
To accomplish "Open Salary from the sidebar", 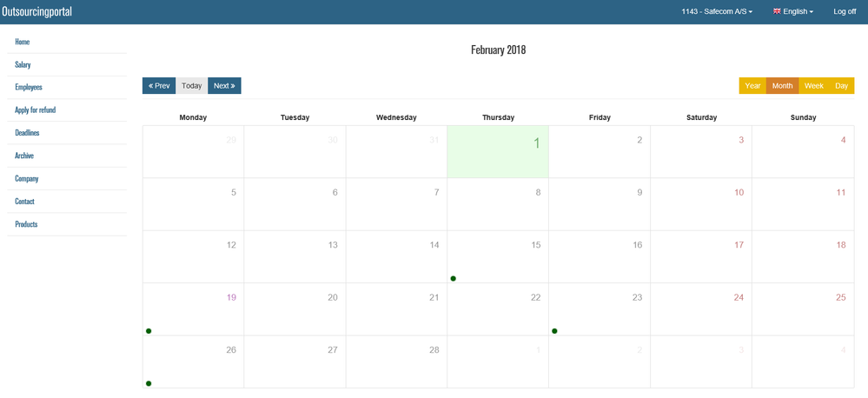I will (23, 64).
